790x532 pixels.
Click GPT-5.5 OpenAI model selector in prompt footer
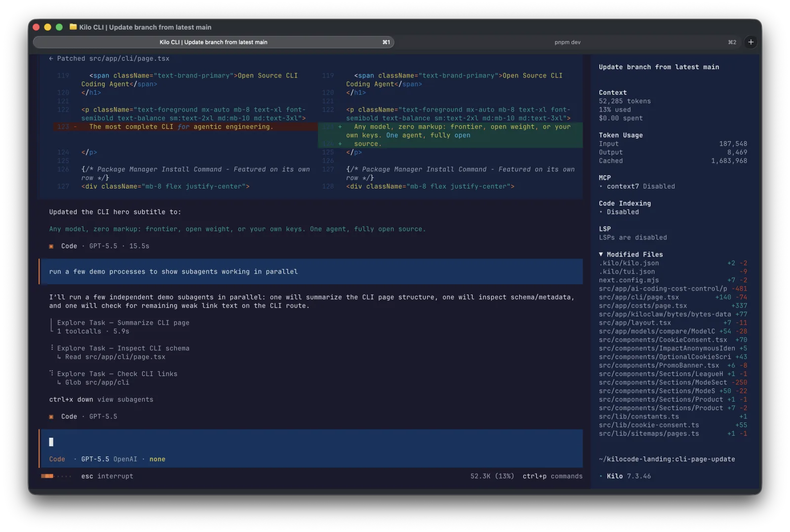click(109, 459)
